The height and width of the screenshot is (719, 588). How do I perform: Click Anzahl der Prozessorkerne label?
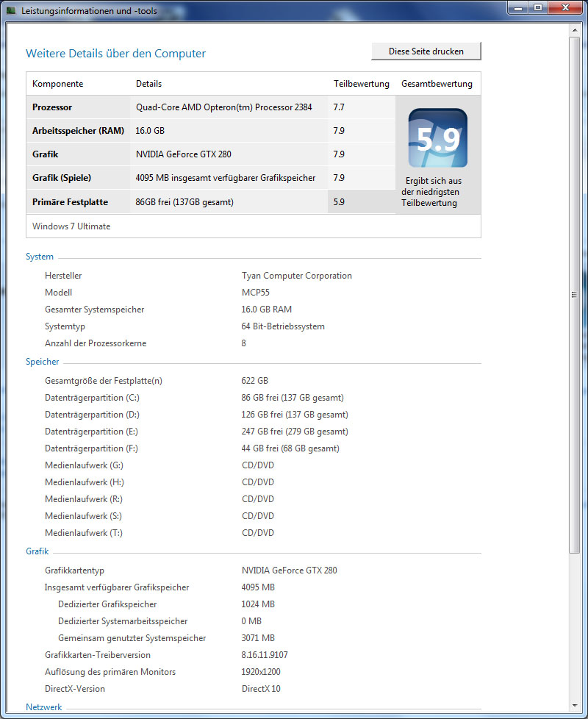tap(96, 343)
